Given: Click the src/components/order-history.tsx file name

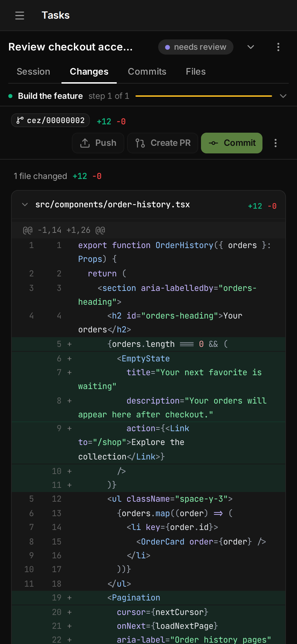Looking at the screenshot, I should [113, 205].
